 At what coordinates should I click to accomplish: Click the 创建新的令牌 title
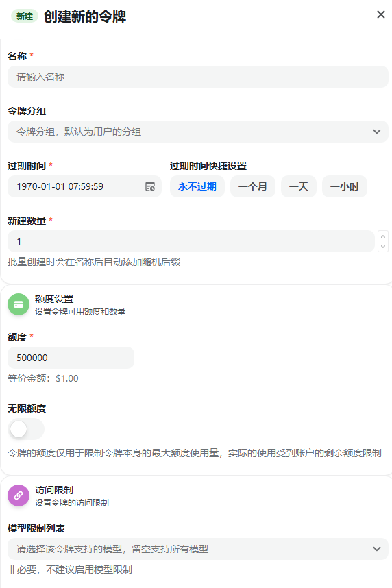[x=85, y=16]
